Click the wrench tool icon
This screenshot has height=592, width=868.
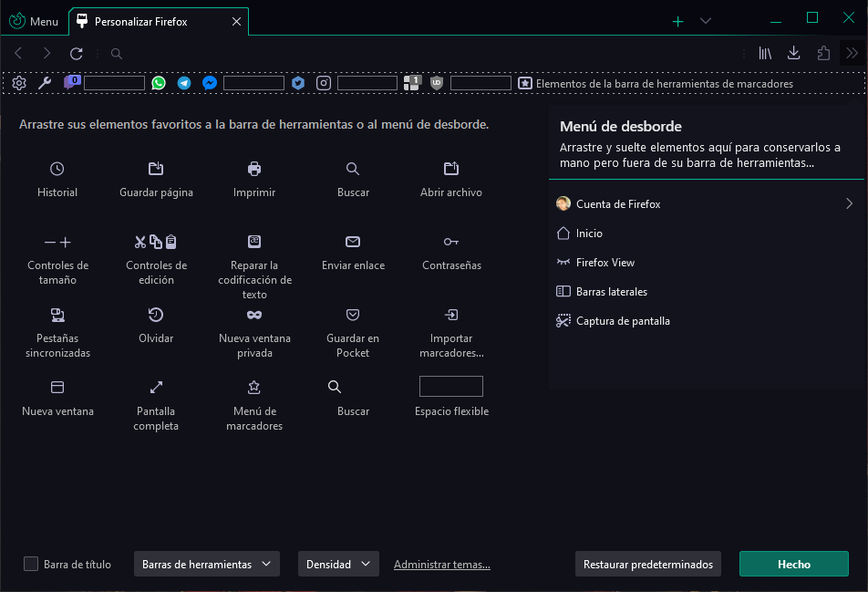coord(45,83)
